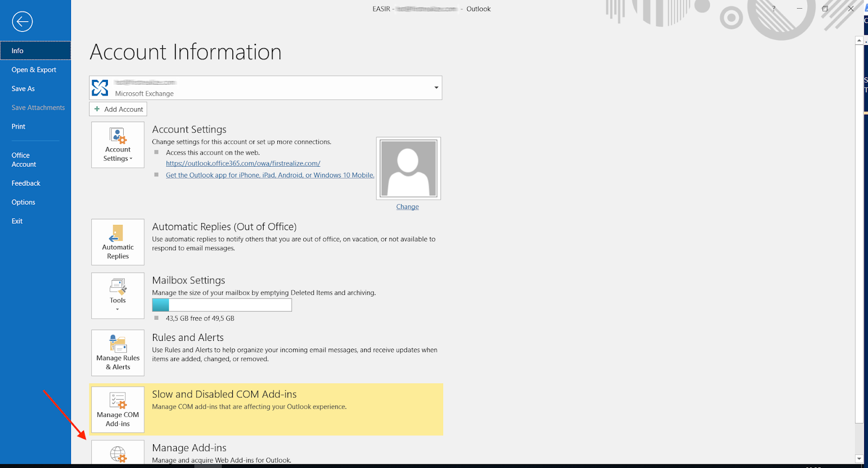Image resolution: width=868 pixels, height=468 pixels.
Task: Select the Info menu item
Action: 35,50
